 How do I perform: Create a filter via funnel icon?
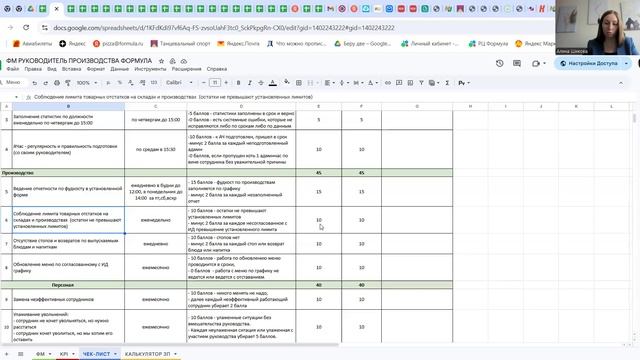pyautogui.click(x=421, y=83)
